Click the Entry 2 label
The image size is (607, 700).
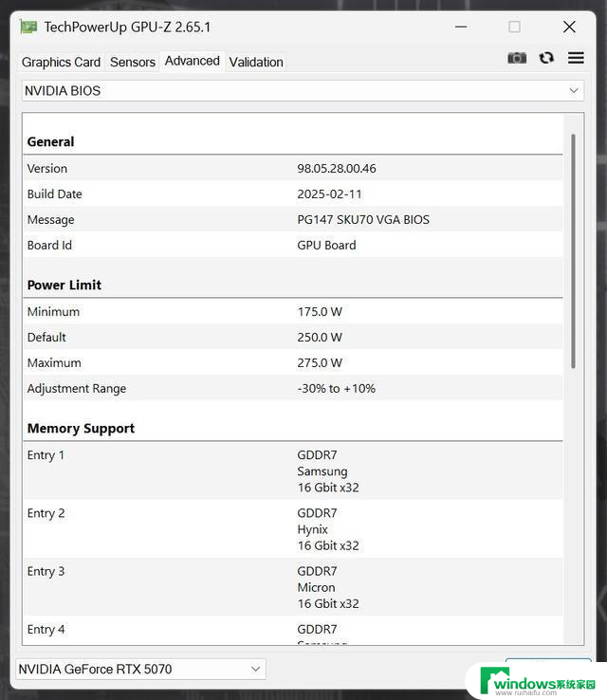tap(46, 513)
